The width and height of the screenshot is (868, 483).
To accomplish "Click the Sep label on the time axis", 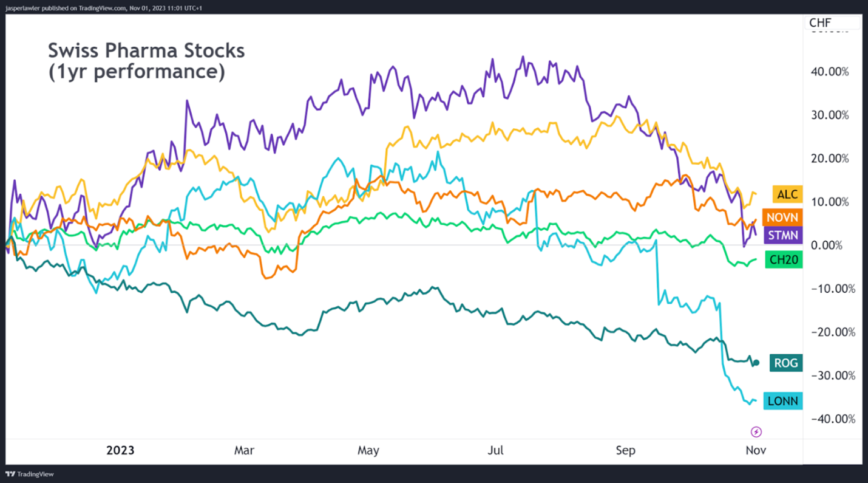I will 625,451.
